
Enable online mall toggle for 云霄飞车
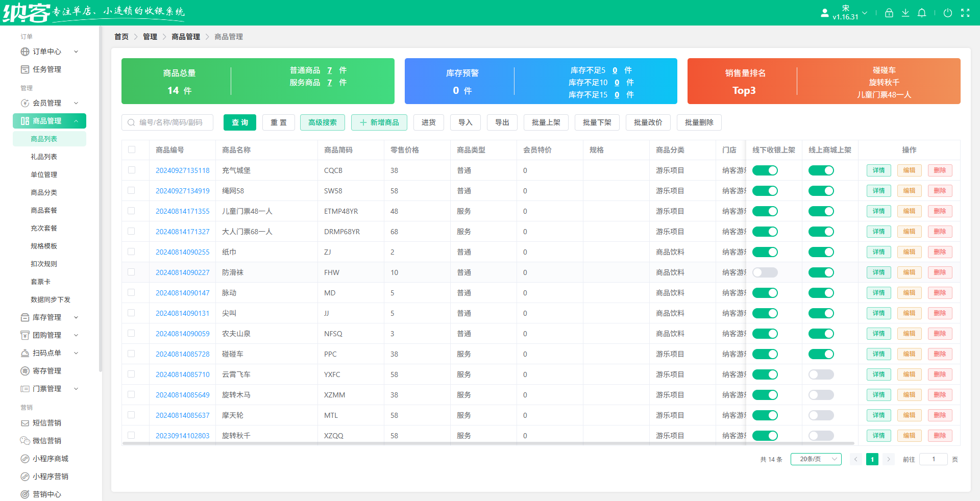click(x=821, y=374)
